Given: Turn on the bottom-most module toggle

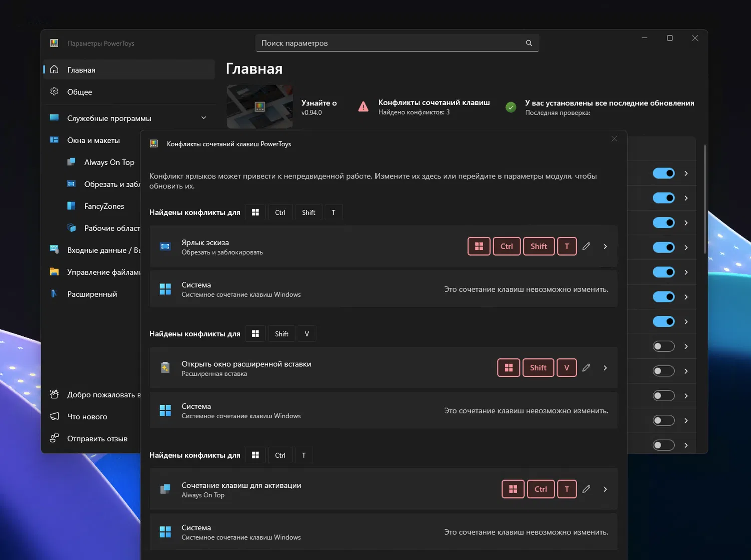Looking at the screenshot, I should (x=664, y=445).
